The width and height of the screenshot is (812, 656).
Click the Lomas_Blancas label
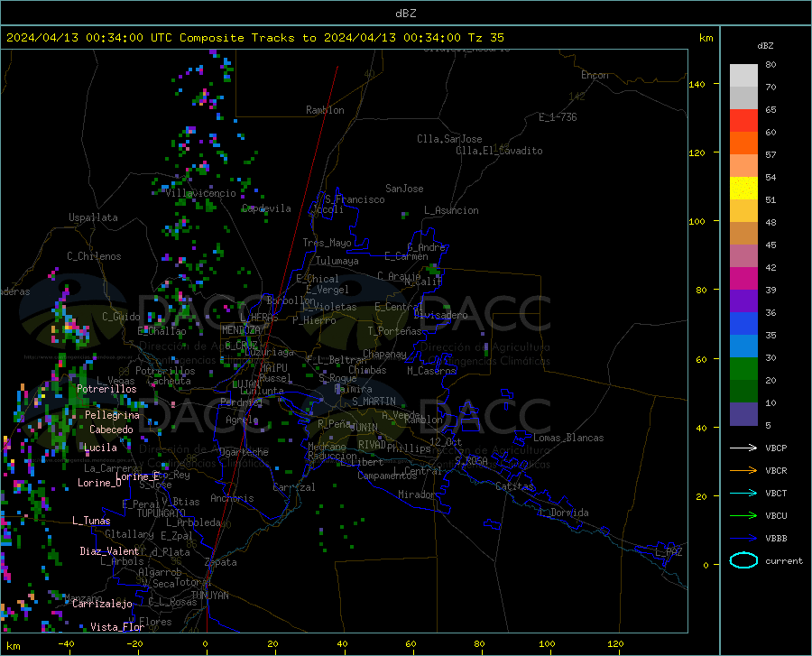click(x=568, y=438)
